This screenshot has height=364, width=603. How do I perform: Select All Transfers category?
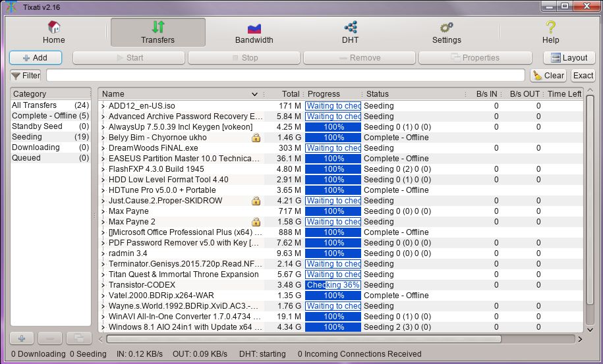point(50,105)
